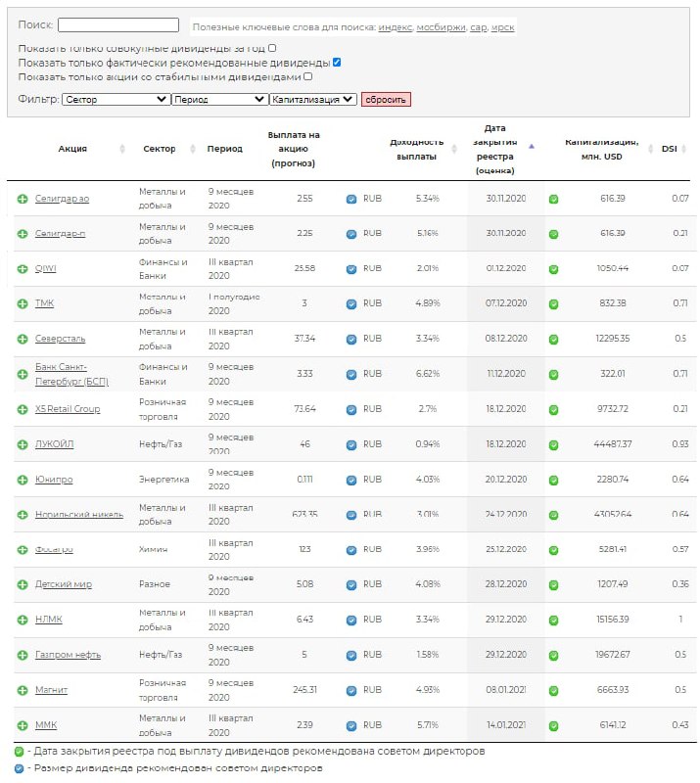The height and width of the screenshot is (783, 700).
Task: Click the Энергетика sector cell
Action: (x=163, y=480)
